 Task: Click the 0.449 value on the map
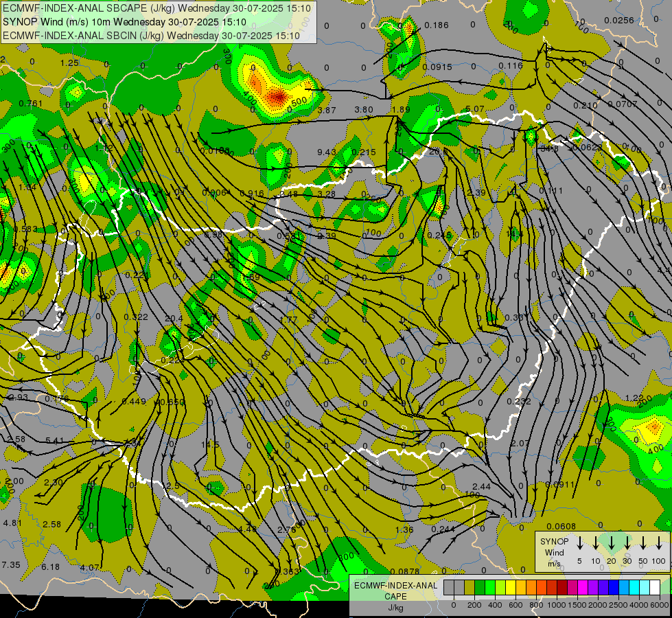(x=134, y=402)
